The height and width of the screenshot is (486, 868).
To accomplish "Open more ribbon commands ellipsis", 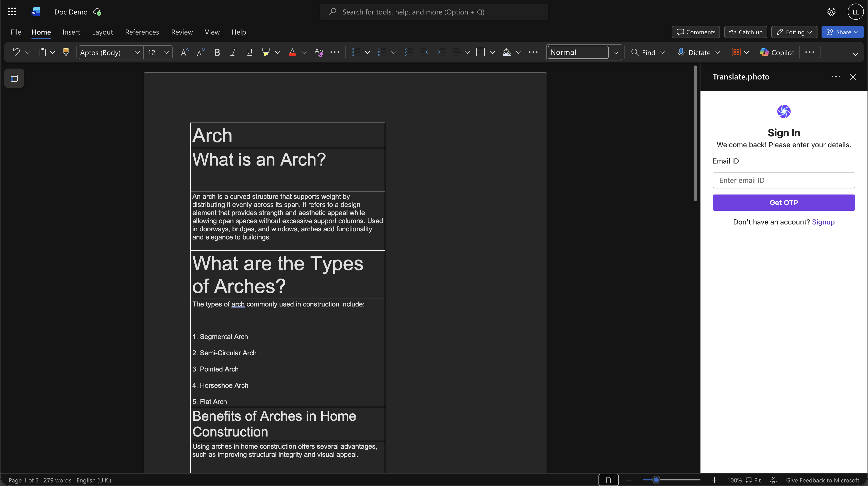I will coord(809,52).
